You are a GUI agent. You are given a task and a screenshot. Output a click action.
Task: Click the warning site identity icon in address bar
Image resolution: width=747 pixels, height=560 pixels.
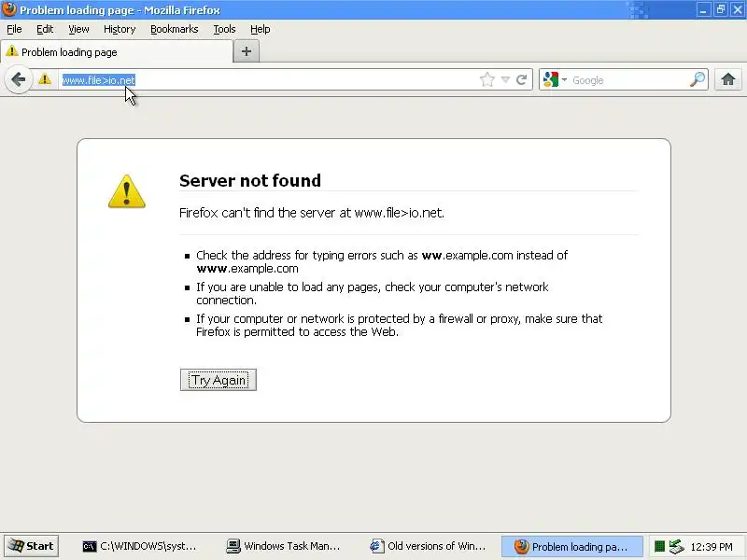45,79
